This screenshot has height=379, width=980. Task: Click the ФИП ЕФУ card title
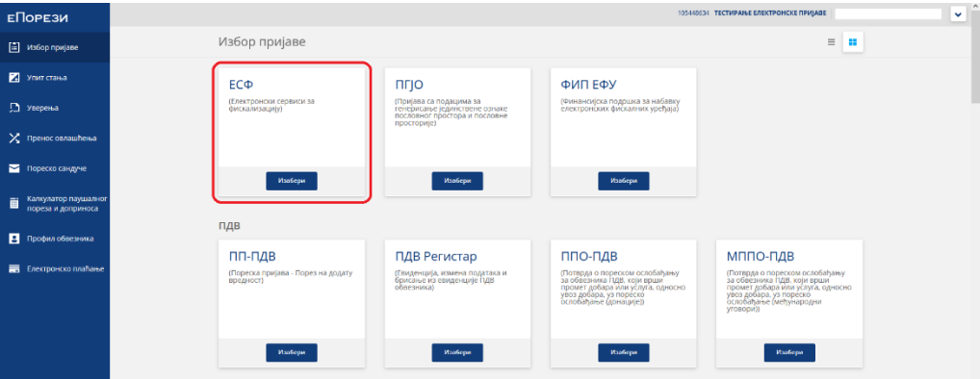pyautogui.click(x=589, y=85)
